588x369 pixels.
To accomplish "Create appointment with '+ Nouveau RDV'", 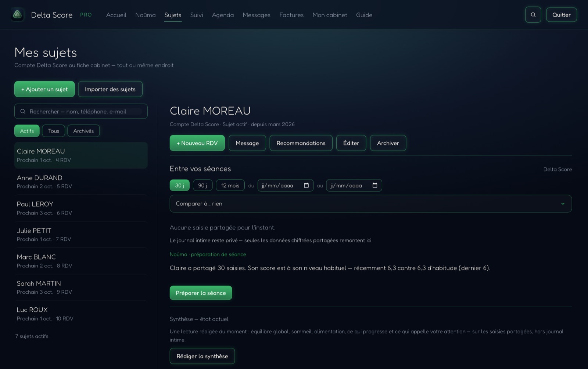I will tap(197, 143).
